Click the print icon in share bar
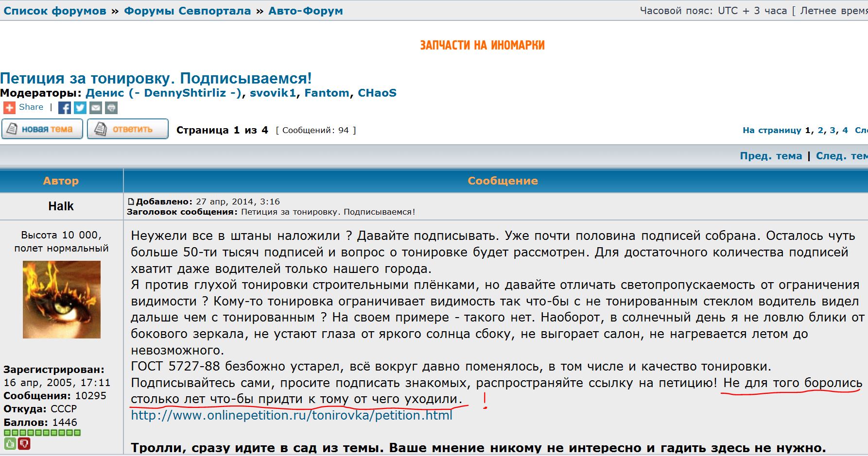 [111, 108]
